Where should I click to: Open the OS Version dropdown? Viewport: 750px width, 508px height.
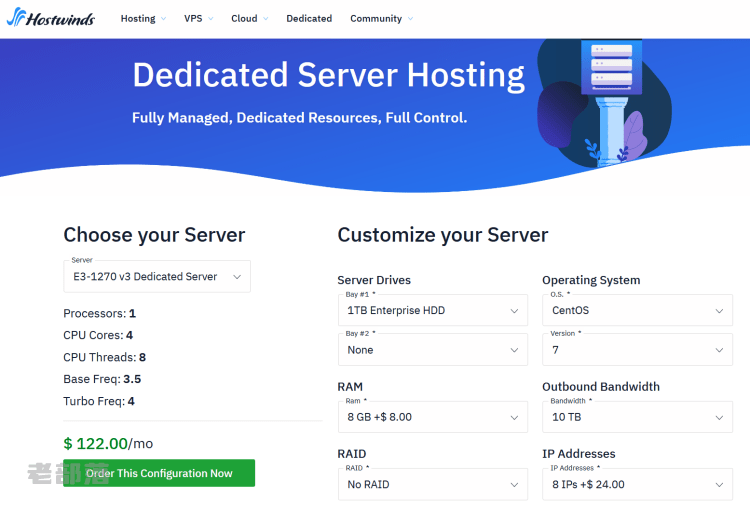[x=637, y=350]
